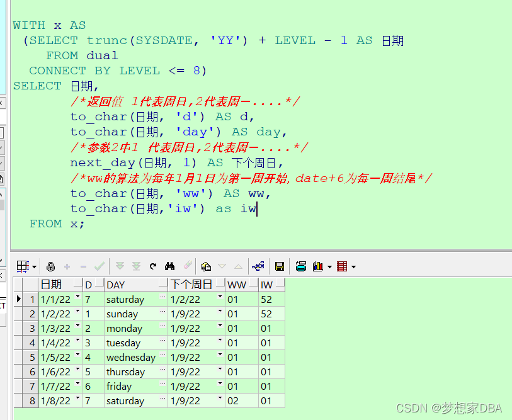This screenshot has height=420, width=512.
Task: Click the WW column header
Action: tap(236, 284)
